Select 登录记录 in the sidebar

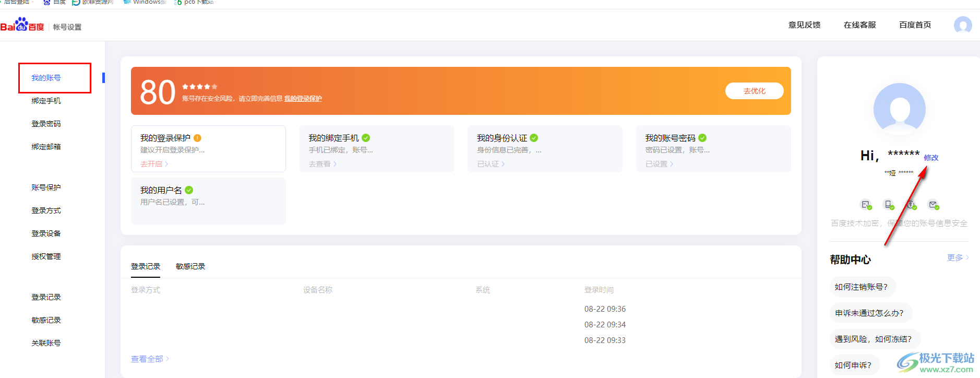pyautogui.click(x=46, y=297)
